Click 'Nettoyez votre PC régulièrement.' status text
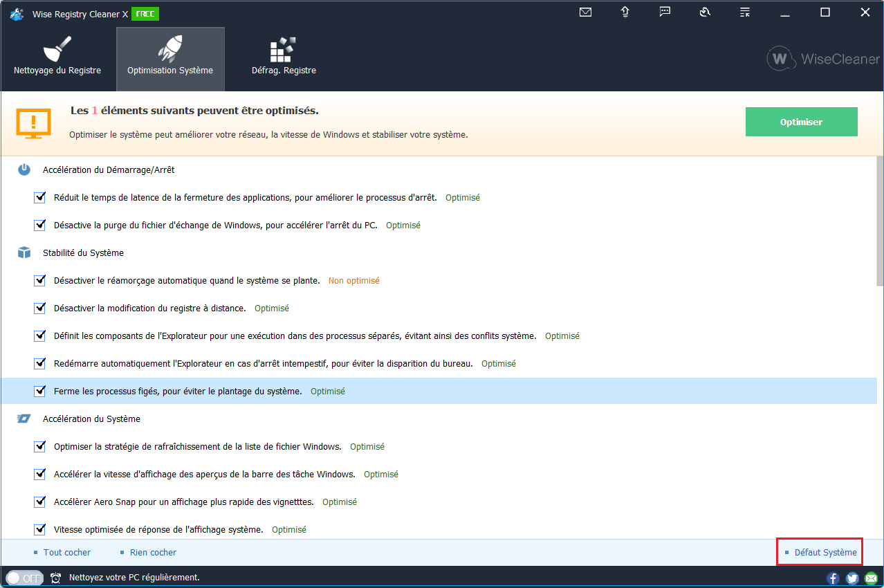884x588 pixels. pyautogui.click(x=134, y=577)
